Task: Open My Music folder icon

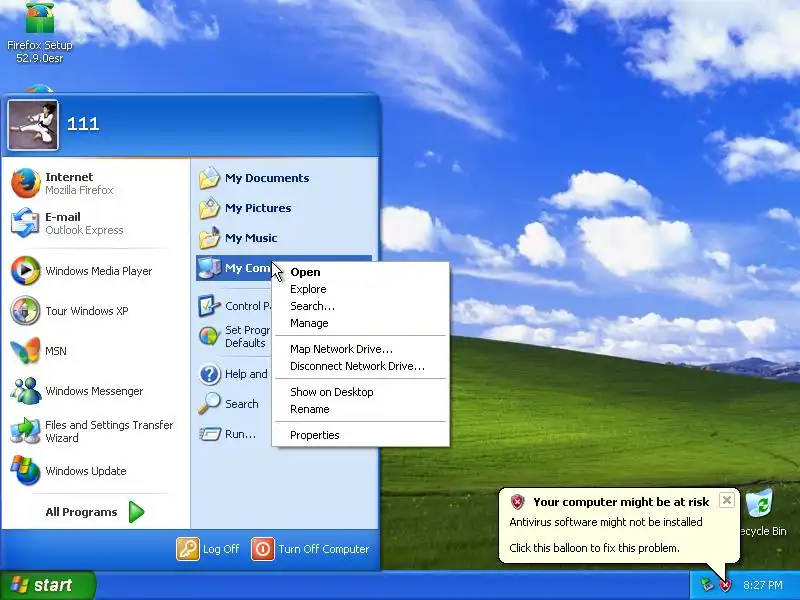Action: coord(209,238)
